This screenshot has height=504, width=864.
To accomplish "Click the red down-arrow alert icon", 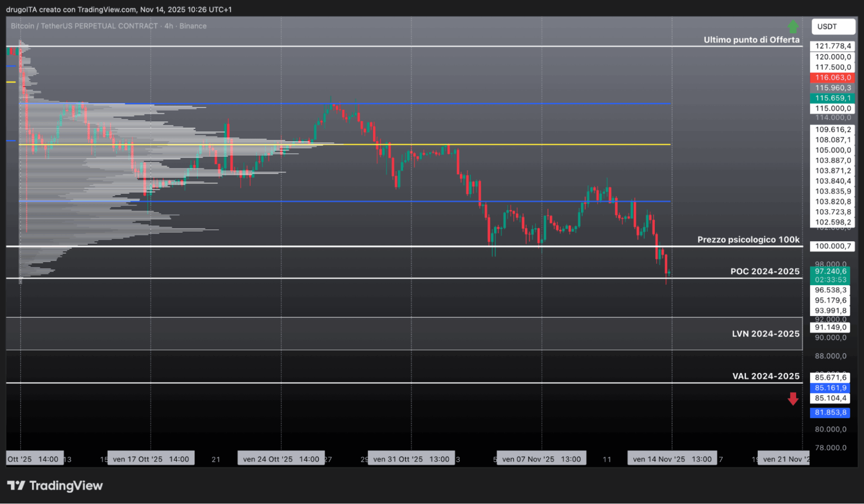I will 793,399.
